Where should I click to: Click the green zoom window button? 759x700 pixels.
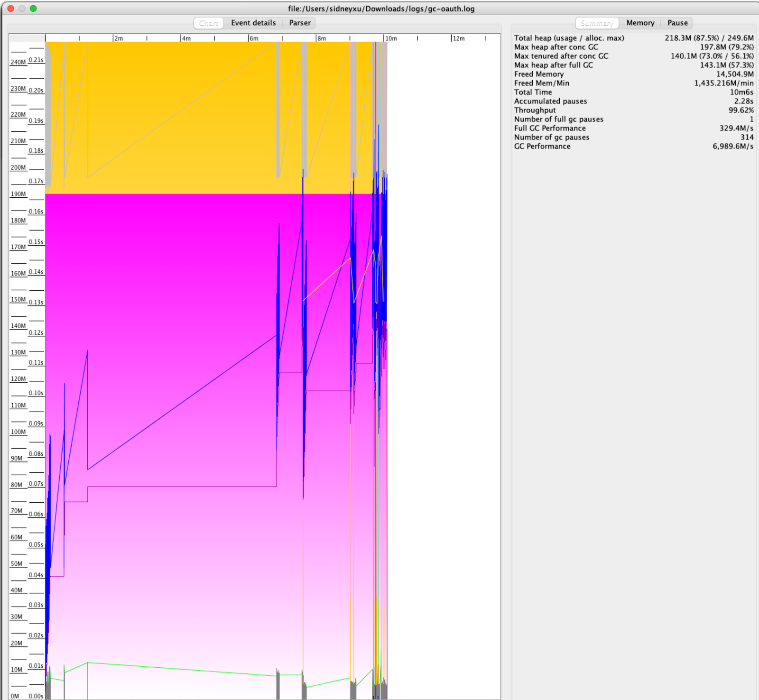coord(33,9)
